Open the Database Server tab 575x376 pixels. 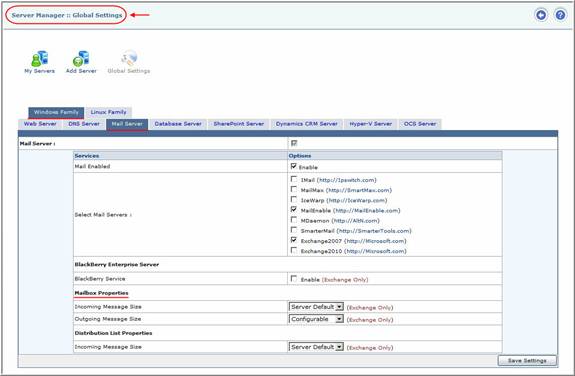point(178,124)
